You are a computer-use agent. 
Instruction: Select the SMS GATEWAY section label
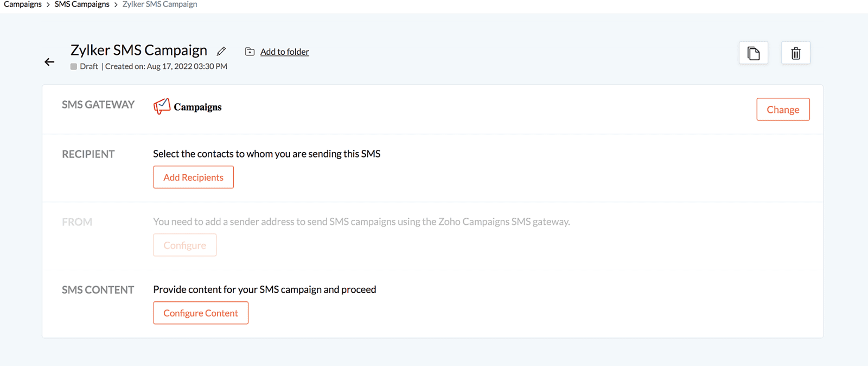tap(98, 104)
